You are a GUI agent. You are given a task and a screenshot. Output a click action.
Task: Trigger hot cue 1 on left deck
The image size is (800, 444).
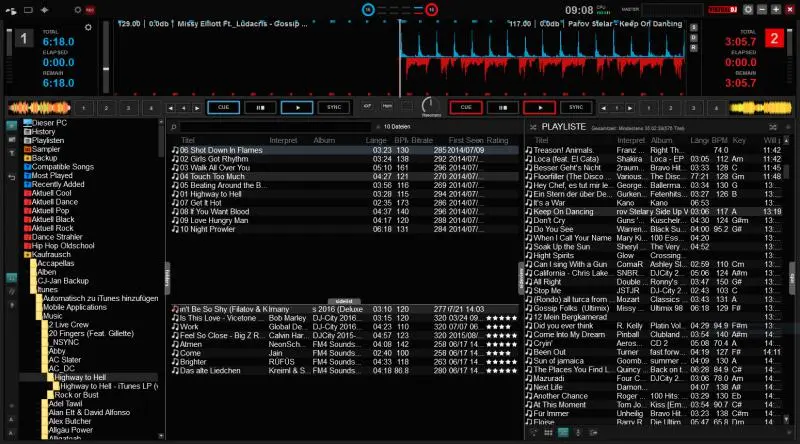tap(82, 106)
